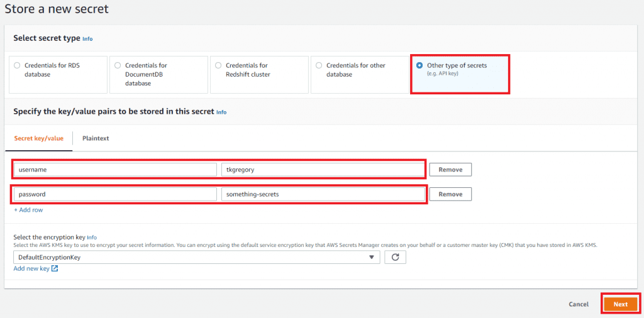Switch to the Plaintext tab
The width and height of the screenshot is (644, 318).
[96, 138]
